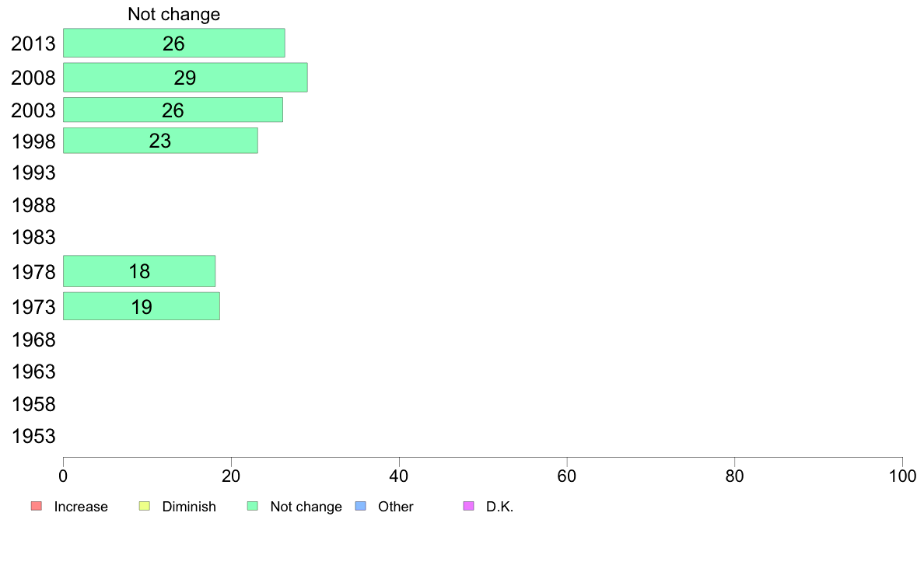Toggle the Diminish legend label
The image size is (924, 572).
[x=189, y=507]
